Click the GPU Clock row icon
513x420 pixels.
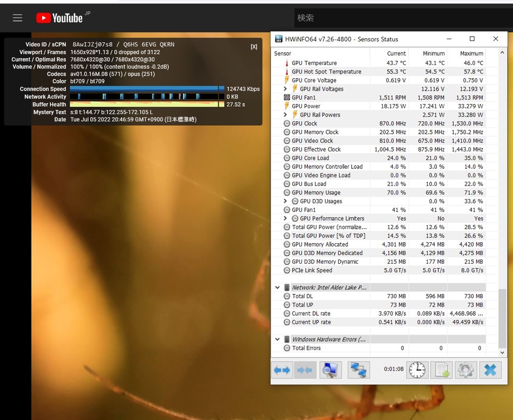287,123
